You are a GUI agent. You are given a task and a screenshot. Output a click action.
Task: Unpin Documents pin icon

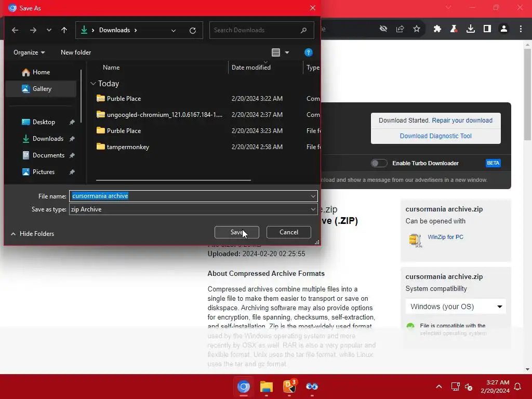[x=72, y=155]
